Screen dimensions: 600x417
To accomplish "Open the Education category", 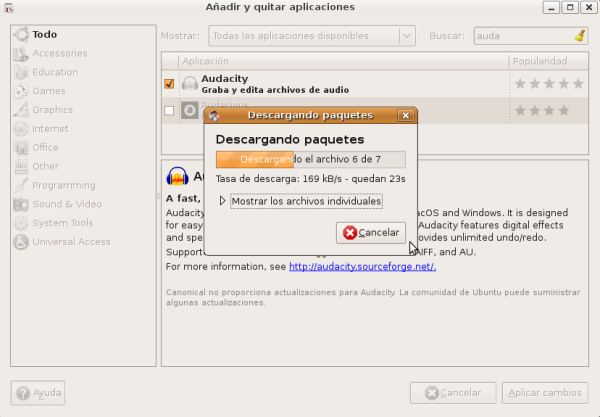I will [54, 72].
